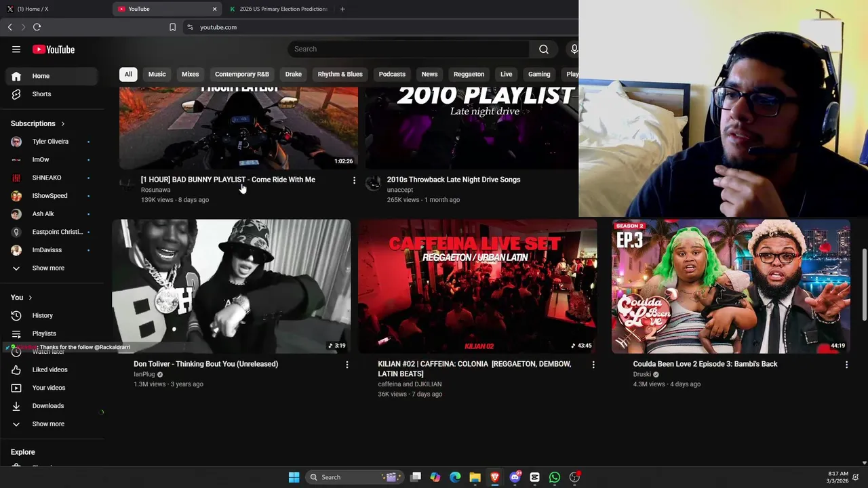Image resolution: width=868 pixels, height=488 pixels.
Task: Open Druski channel link
Action: click(642, 374)
